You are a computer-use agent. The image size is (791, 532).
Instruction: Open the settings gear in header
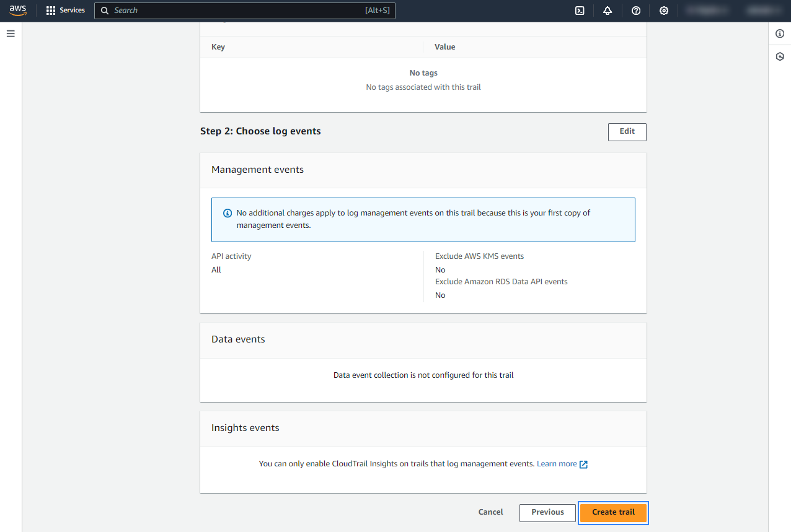(x=664, y=11)
